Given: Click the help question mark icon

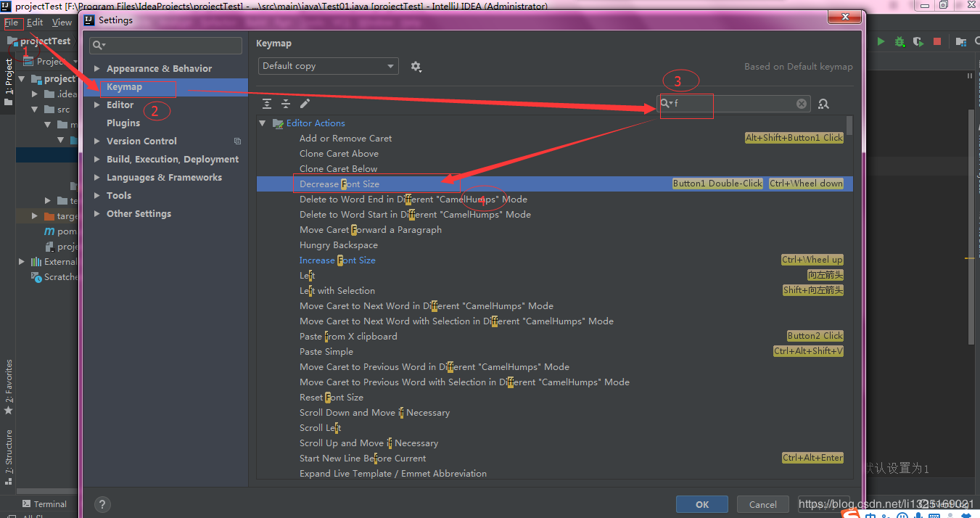Looking at the screenshot, I should click(x=102, y=504).
